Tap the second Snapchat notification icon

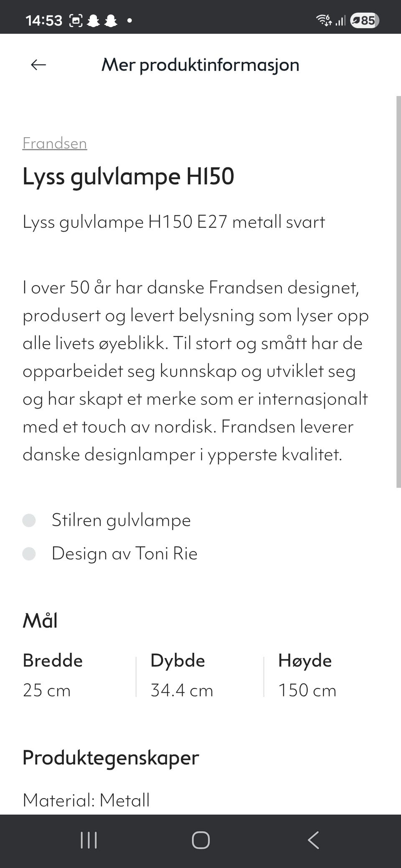pyautogui.click(x=110, y=19)
